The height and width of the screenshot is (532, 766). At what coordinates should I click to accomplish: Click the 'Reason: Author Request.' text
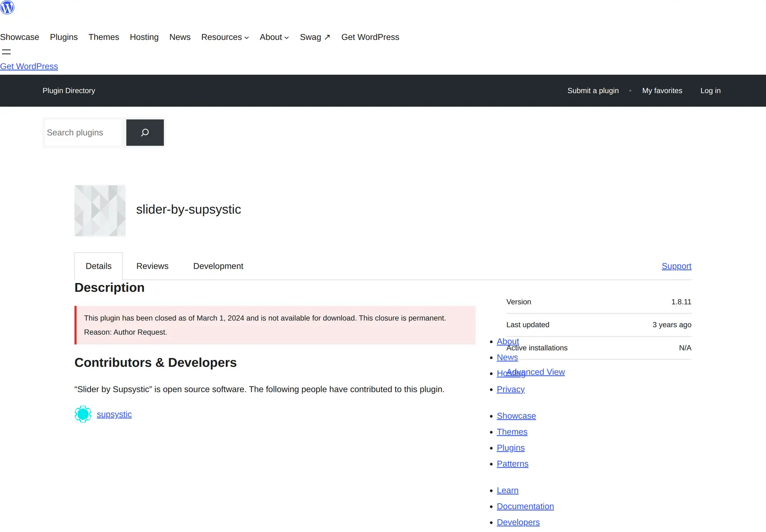(126, 332)
